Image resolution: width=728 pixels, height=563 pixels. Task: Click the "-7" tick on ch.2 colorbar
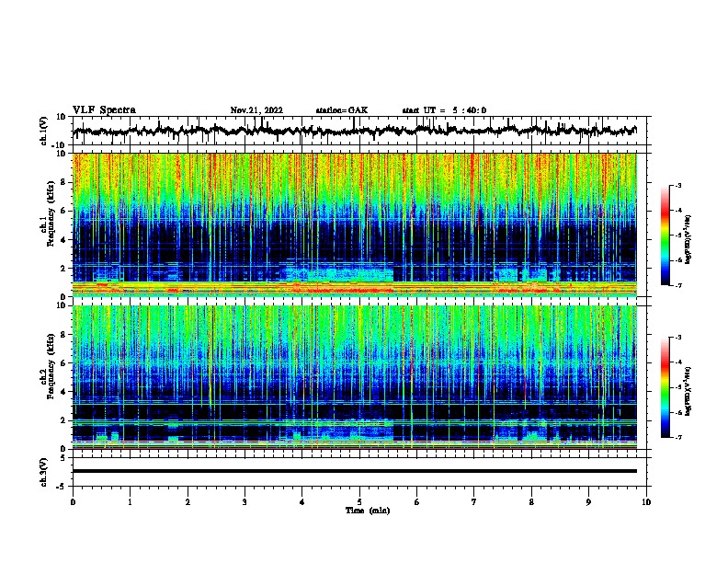[x=677, y=438]
